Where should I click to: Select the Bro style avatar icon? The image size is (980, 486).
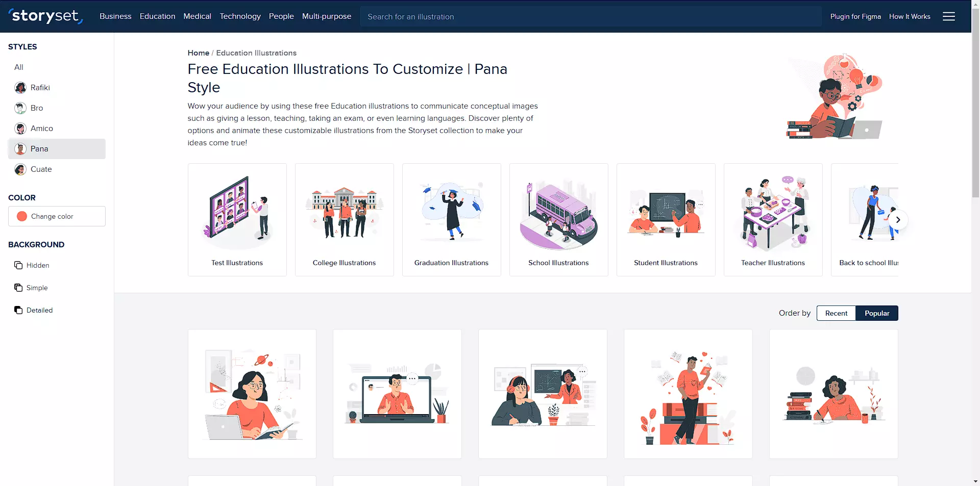(20, 108)
